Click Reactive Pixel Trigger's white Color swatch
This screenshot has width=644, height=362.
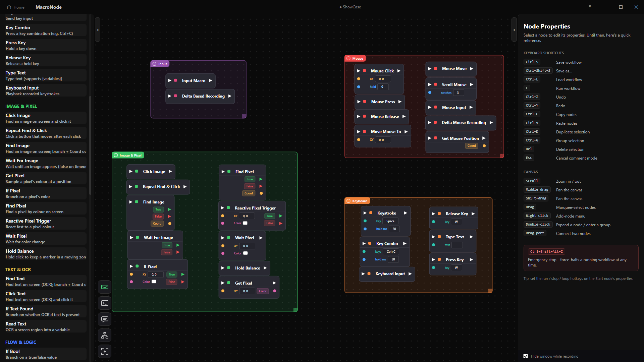245,223
